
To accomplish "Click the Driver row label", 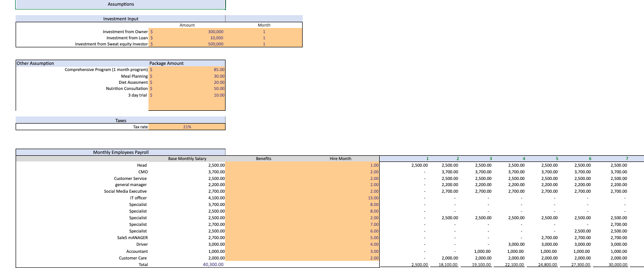I will click(x=142, y=244).
